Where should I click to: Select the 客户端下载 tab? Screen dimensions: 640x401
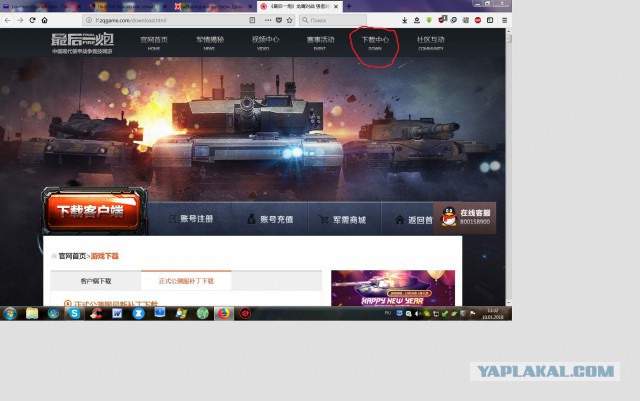coord(96,281)
